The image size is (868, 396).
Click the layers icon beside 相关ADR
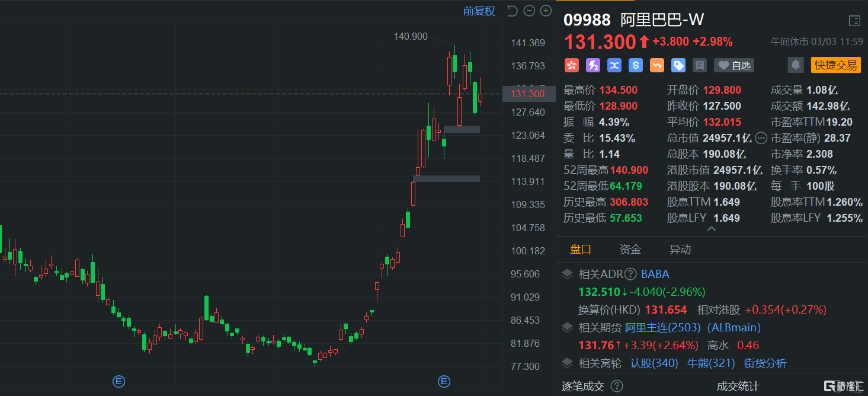point(567,274)
